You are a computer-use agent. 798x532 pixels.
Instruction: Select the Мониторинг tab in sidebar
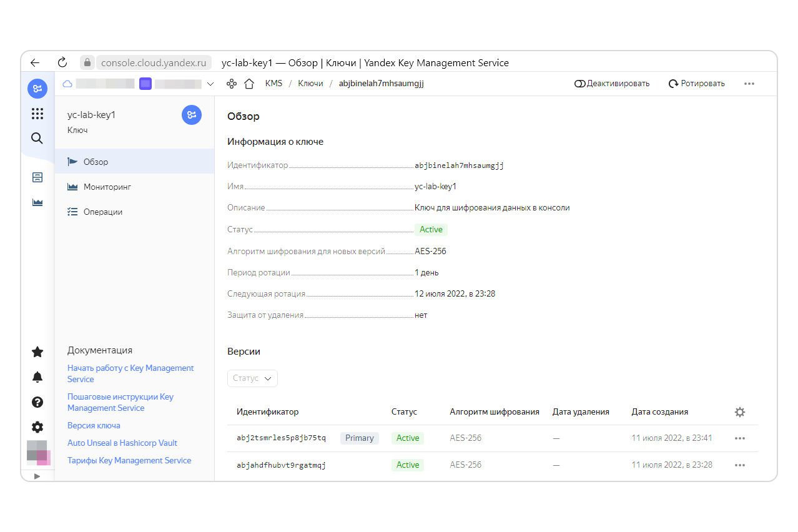[135, 187]
